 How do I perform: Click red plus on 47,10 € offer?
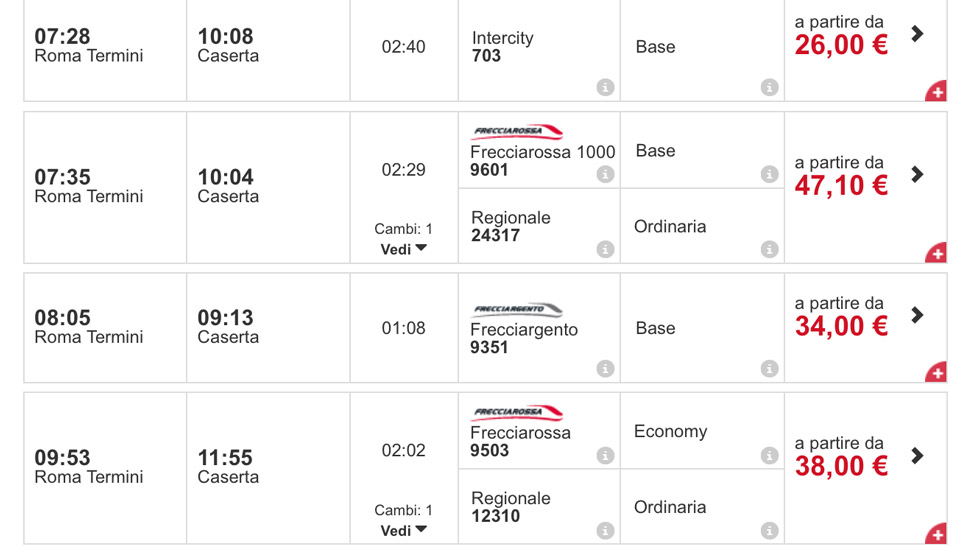pyautogui.click(x=937, y=253)
